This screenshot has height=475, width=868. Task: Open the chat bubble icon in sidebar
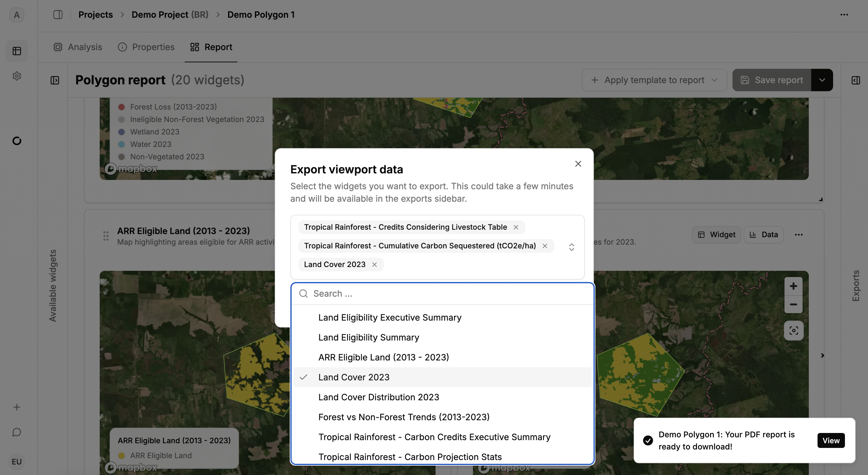[17, 432]
